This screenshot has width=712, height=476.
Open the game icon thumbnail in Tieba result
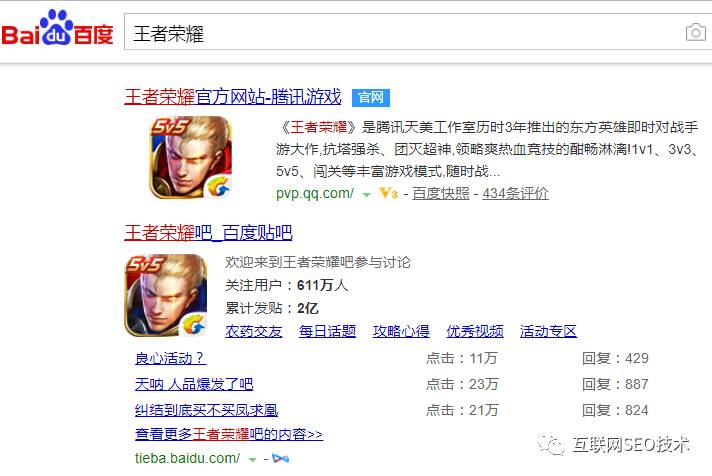coord(166,295)
